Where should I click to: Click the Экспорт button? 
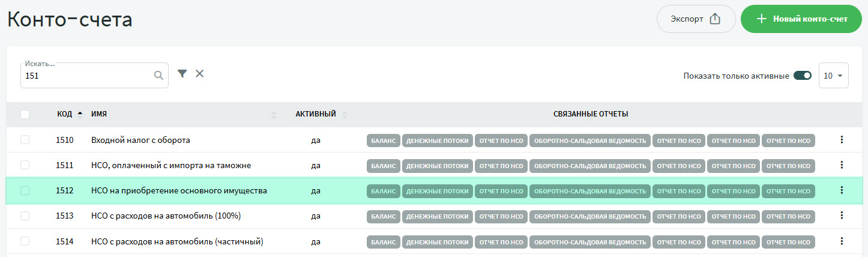(x=696, y=19)
